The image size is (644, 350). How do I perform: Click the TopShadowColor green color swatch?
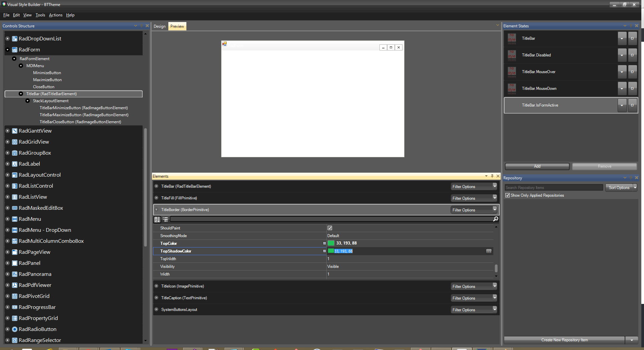[x=331, y=251]
